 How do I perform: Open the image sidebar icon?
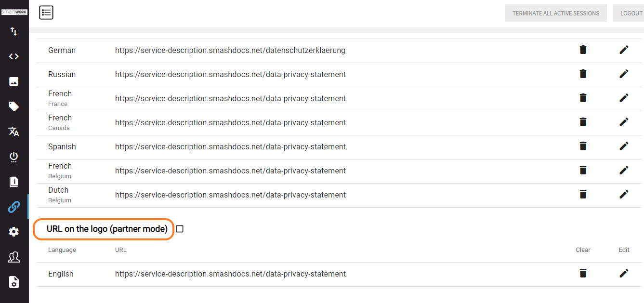click(14, 81)
